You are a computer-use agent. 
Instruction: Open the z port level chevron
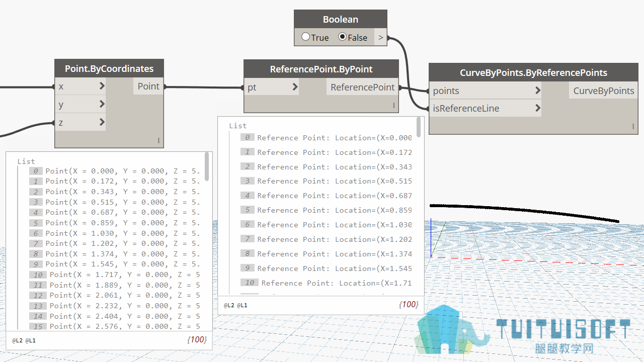tap(102, 122)
